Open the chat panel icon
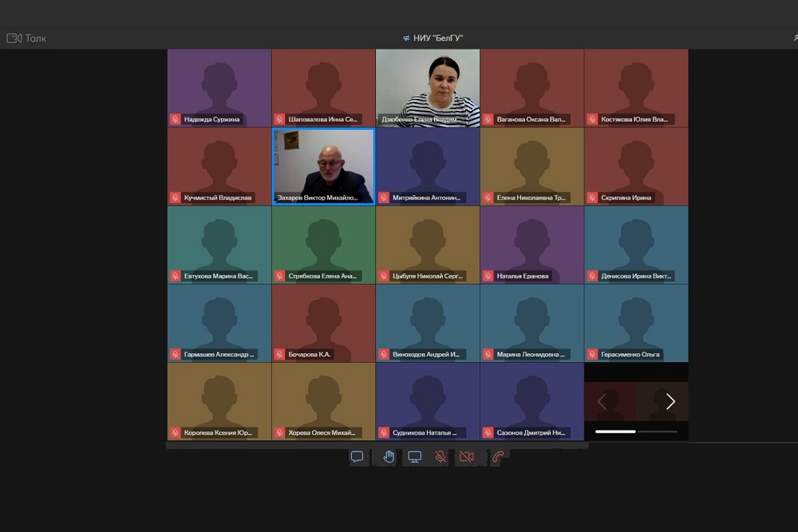This screenshot has height=532, width=798. point(357,457)
